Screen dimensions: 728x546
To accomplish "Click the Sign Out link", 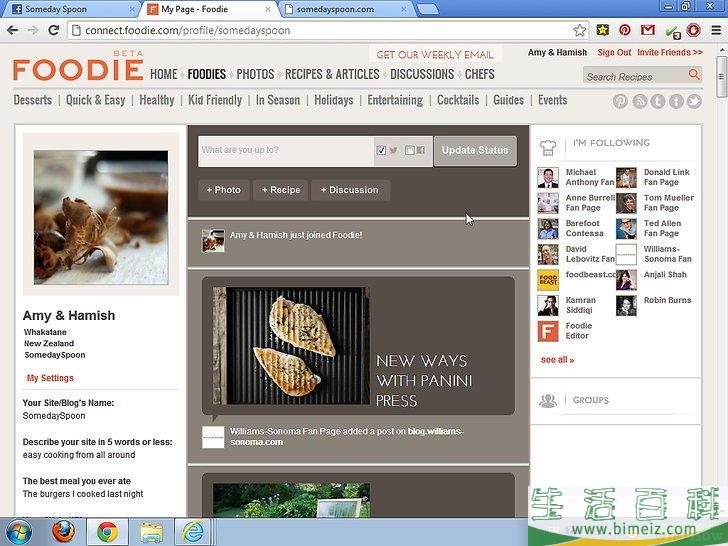I will click(614, 52).
